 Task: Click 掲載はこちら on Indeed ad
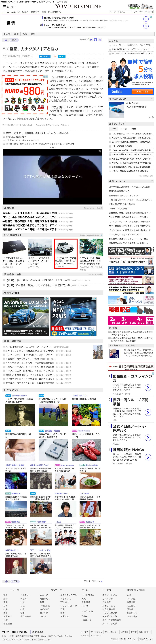pos(142,92)
